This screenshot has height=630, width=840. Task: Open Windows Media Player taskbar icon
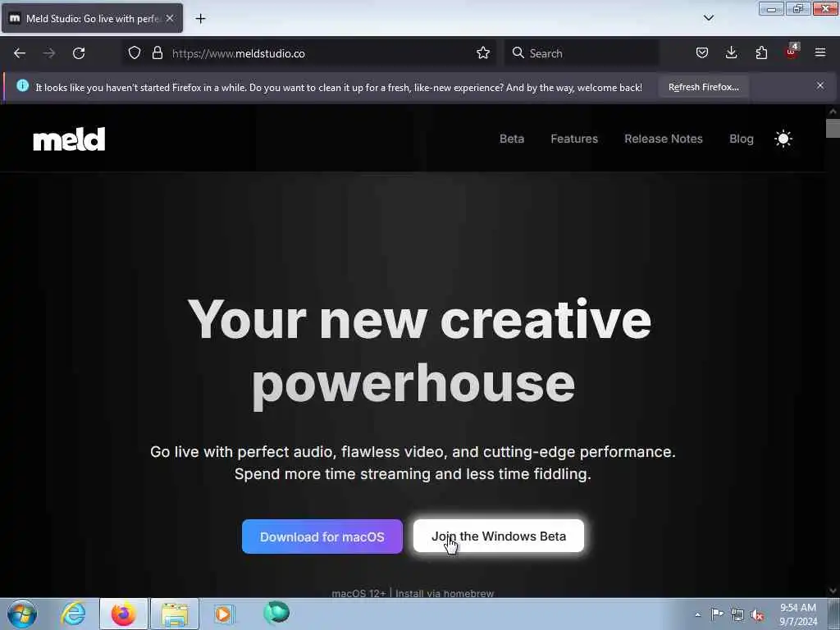(225, 614)
